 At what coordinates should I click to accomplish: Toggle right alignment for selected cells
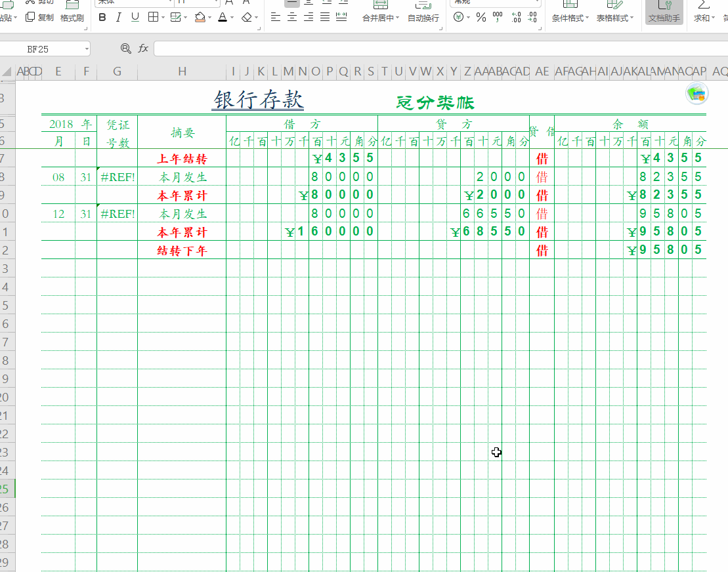(x=307, y=18)
